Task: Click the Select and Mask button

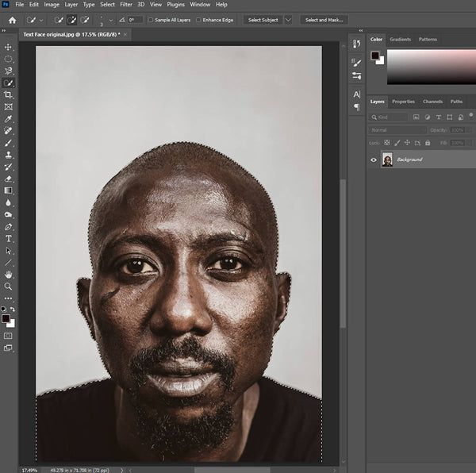Action: (x=323, y=20)
